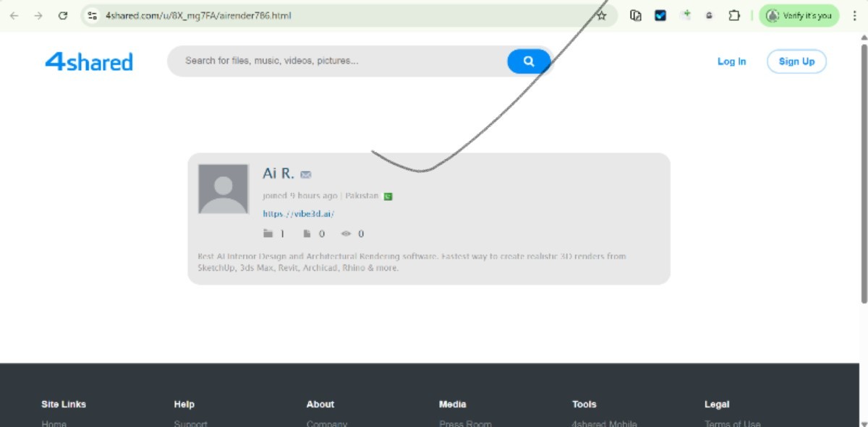Click the blue magnifier search button
This screenshot has height=427, width=868.
(x=529, y=61)
